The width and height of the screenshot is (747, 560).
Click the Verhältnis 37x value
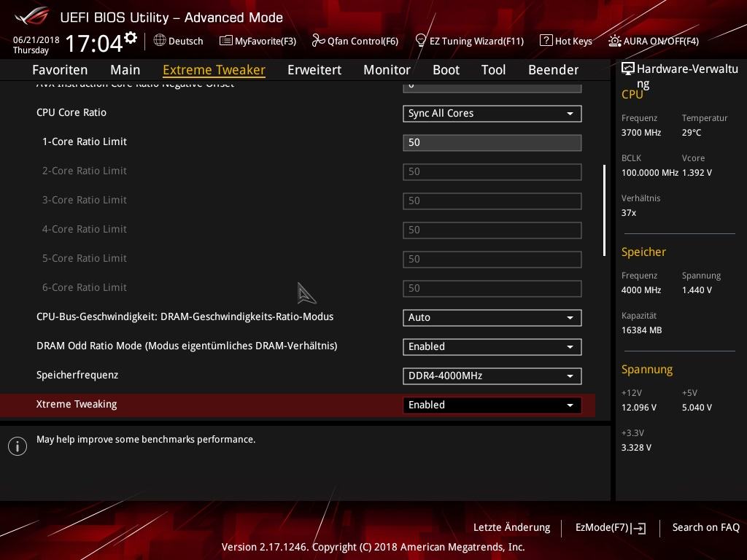(628, 213)
